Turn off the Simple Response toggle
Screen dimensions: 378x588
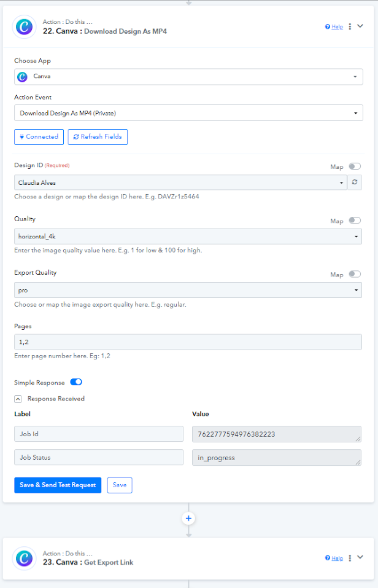76,382
